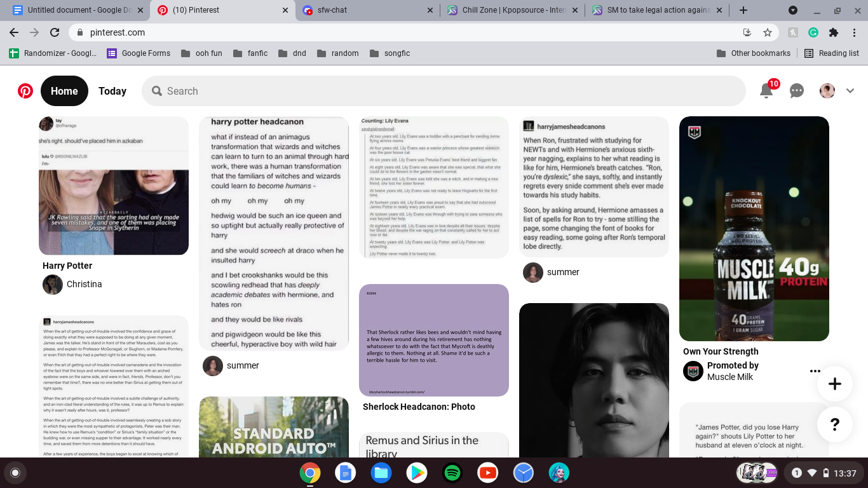Bookmark this page with the star icon
Screen dimensions: 868x488
(x=768, y=32)
